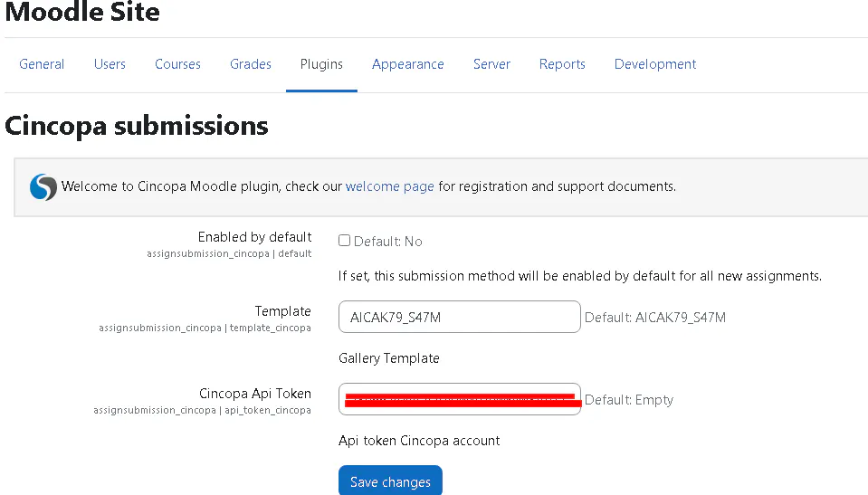The width and height of the screenshot is (868, 495).
Task: Click the 'Template' setting label
Action: 283,311
